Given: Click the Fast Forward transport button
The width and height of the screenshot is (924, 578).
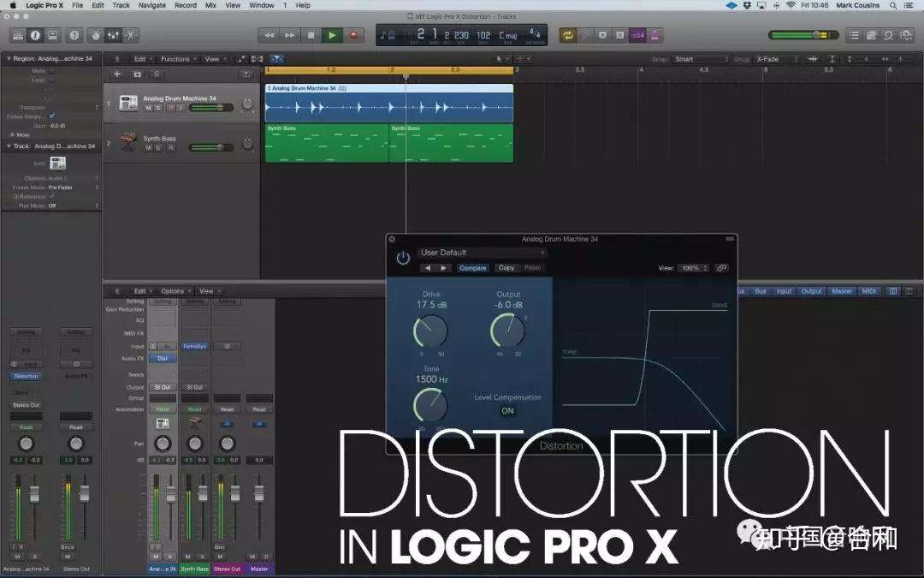Looking at the screenshot, I should coord(289,35).
